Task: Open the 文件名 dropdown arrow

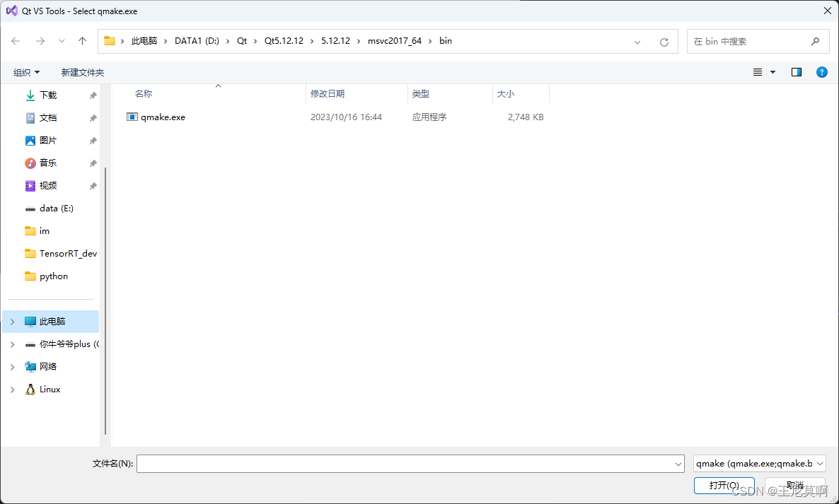Action: click(678, 464)
